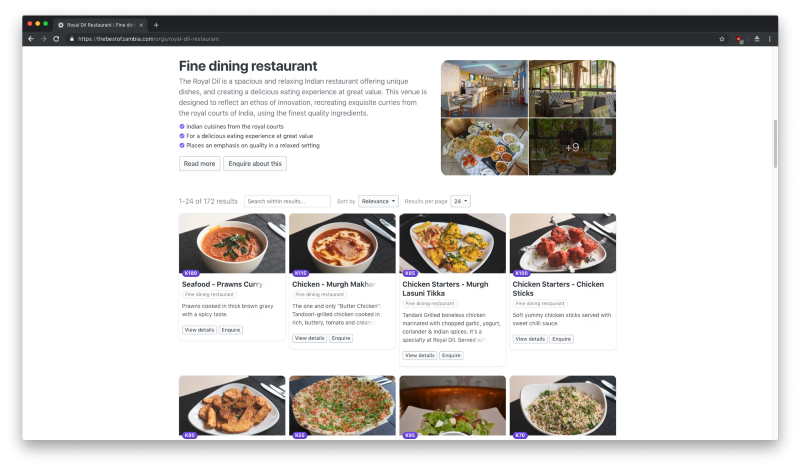Open the red browser extension icon
Image resolution: width=800 pixels, height=469 pixels.
[x=739, y=39]
